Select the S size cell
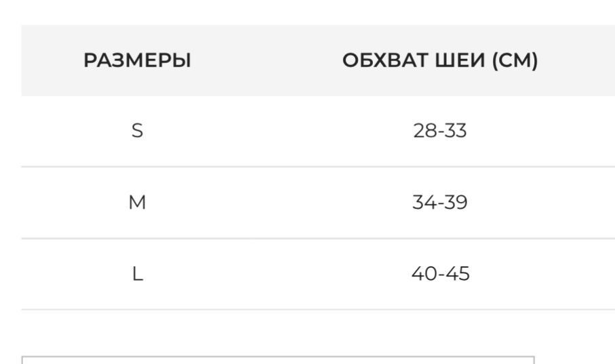Screen dimensions: 615x364 coord(137,131)
